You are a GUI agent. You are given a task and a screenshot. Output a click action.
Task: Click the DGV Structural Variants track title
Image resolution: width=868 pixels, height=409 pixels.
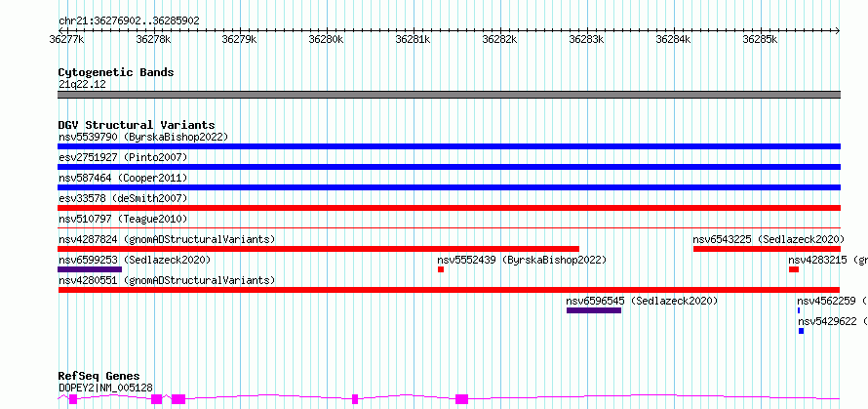coord(137,125)
